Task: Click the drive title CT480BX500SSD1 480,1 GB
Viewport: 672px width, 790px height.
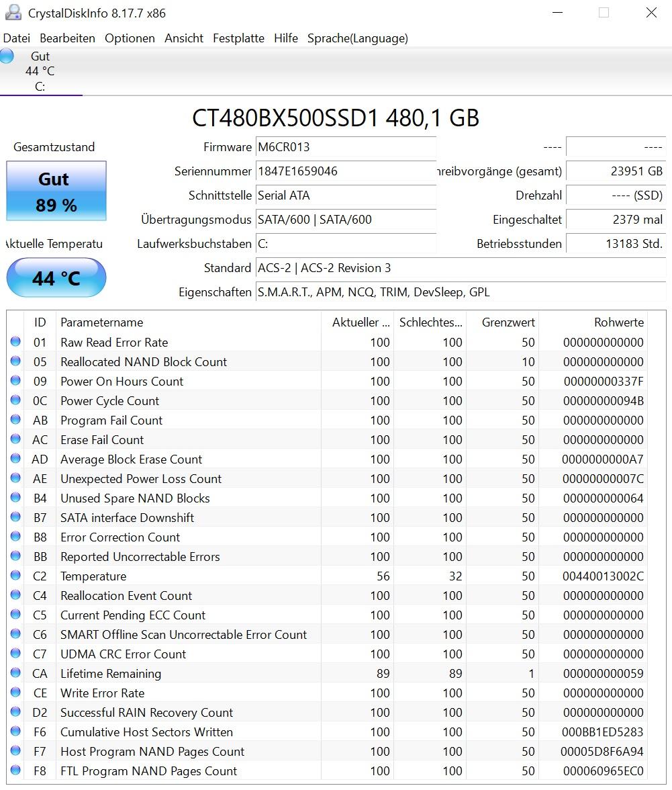Action: tap(336, 118)
